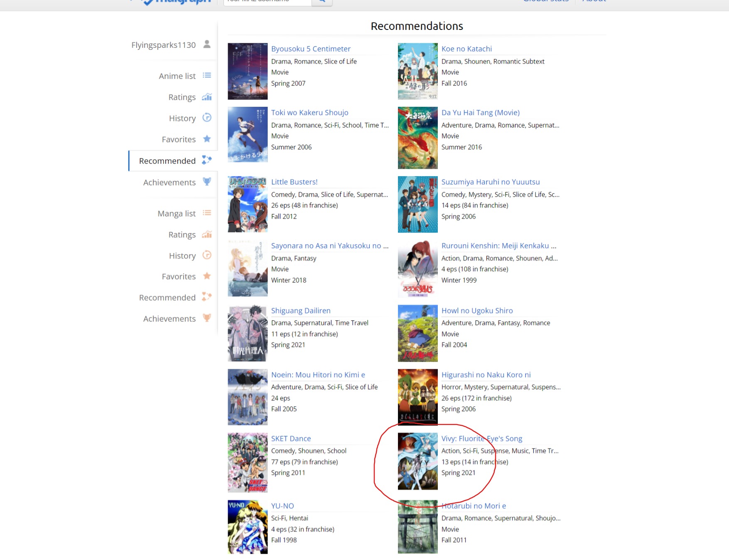Open the Koe no Katachi link
Viewport: 729px width, 560px height.
466,49
